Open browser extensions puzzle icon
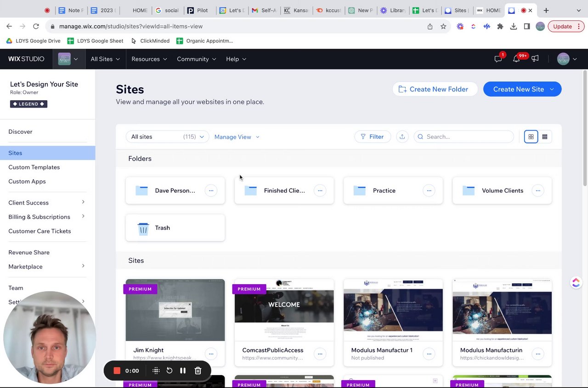The height and width of the screenshot is (388, 588). point(500,26)
